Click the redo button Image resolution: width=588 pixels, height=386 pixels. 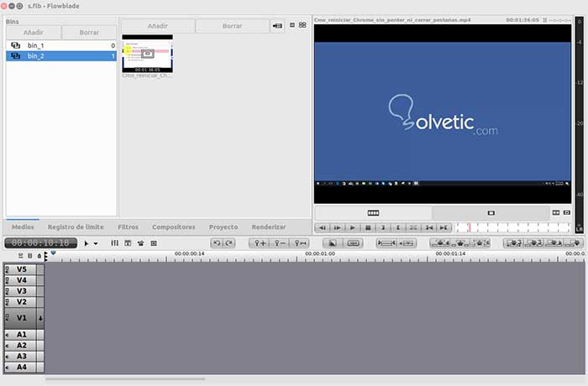pos(229,243)
